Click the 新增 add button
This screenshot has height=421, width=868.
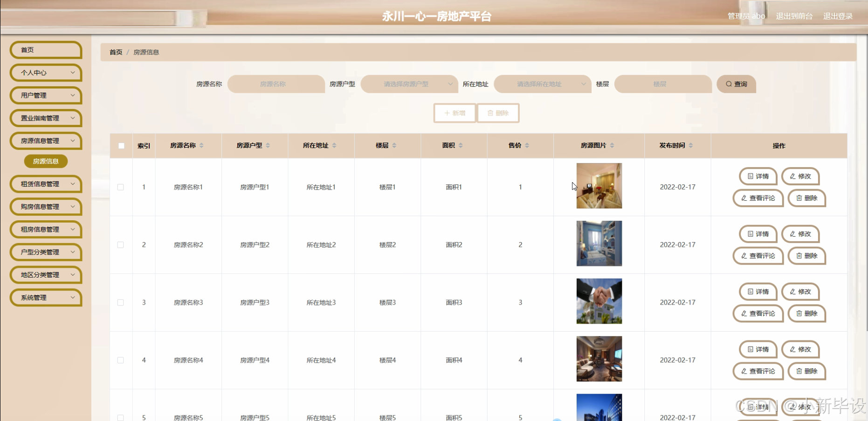point(455,113)
